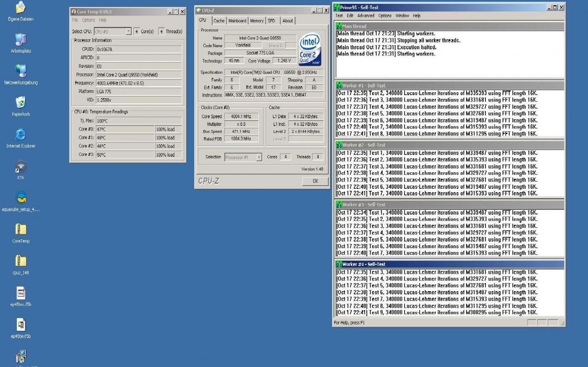Select the ep45texf5b archive icon
Image resolution: width=588 pixels, height=367 pixels.
click(21, 325)
